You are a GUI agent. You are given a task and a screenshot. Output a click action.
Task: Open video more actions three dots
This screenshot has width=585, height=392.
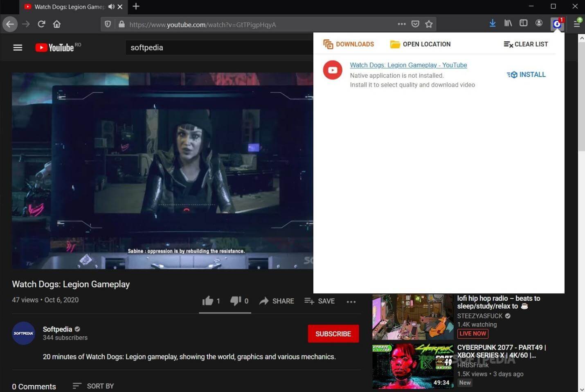click(351, 302)
